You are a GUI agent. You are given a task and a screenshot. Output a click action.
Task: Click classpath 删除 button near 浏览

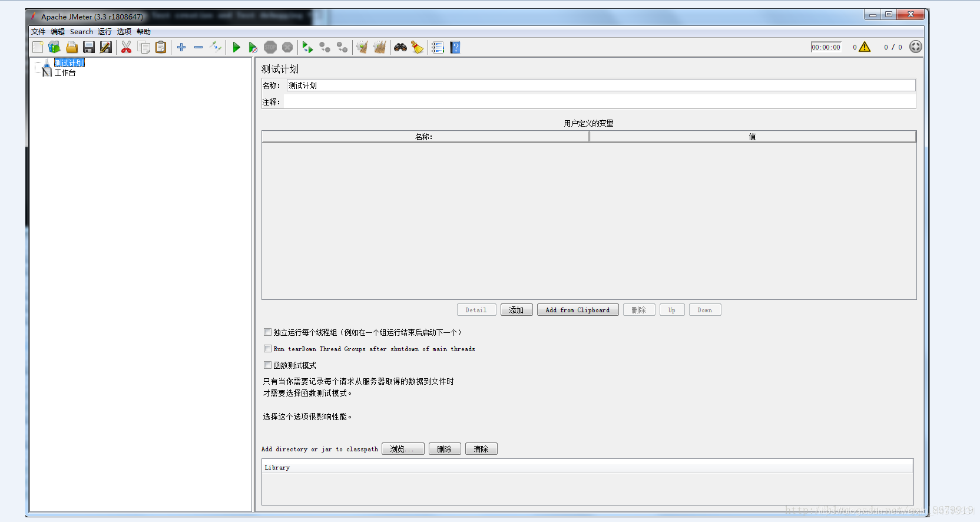tap(445, 449)
